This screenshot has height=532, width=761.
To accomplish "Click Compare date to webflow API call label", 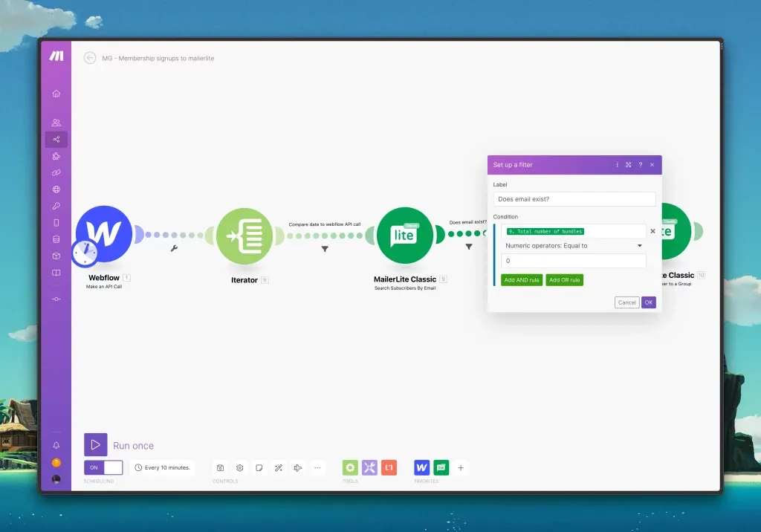I will 325,224.
